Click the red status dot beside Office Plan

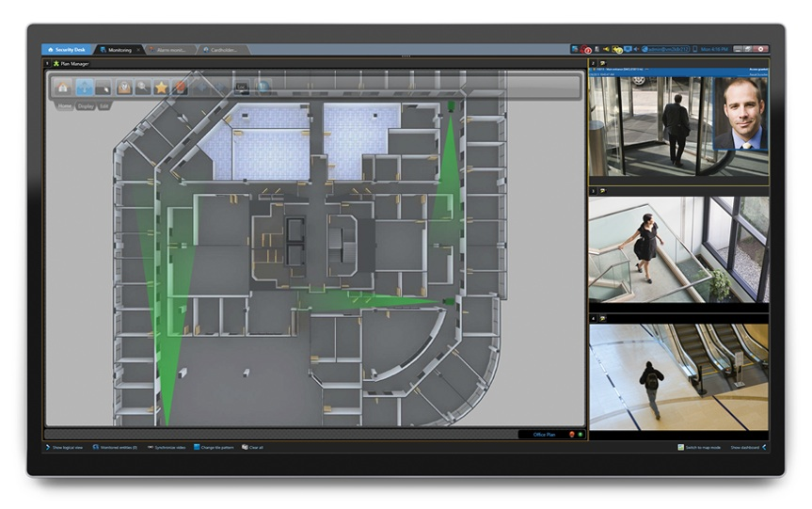[x=572, y=435]
